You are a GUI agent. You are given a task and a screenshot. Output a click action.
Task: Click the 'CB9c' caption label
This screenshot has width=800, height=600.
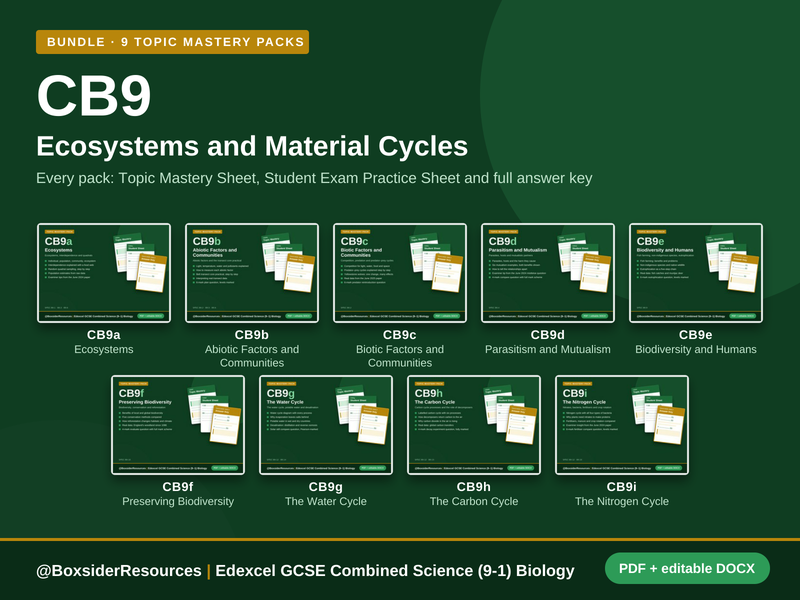pos(399,335)
